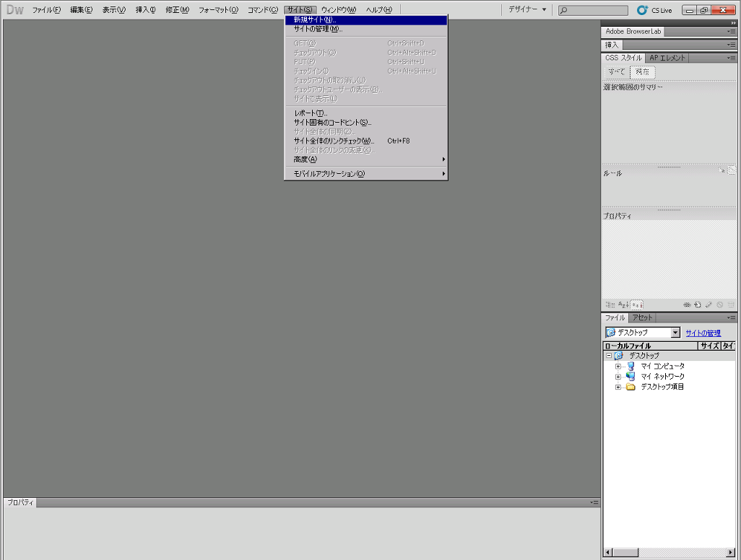Click the マイ ネットワーク network icon
The width and height of the screenshot is (741, 560).
pyautogui.click(x=630, y=376)
